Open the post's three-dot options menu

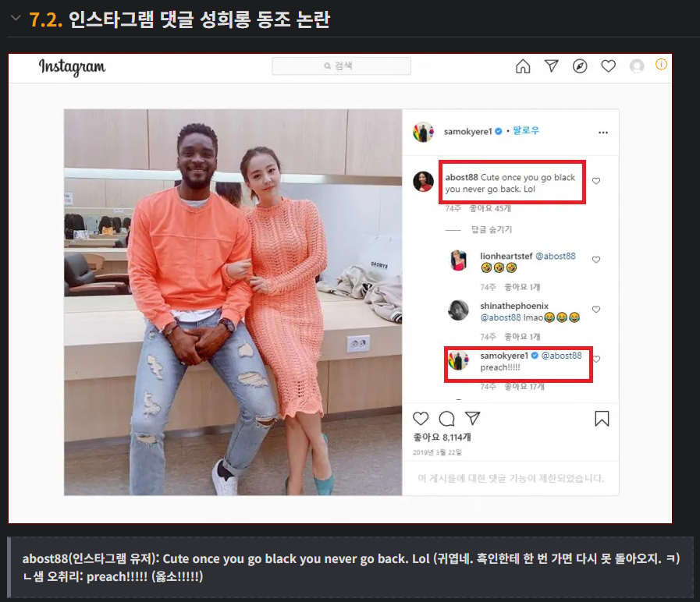click(x=603, y=133)
